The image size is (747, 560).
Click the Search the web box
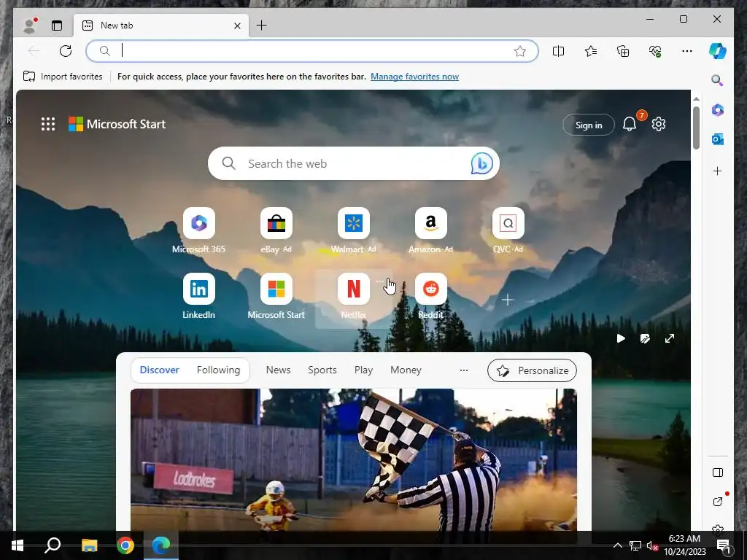point(354,163)
